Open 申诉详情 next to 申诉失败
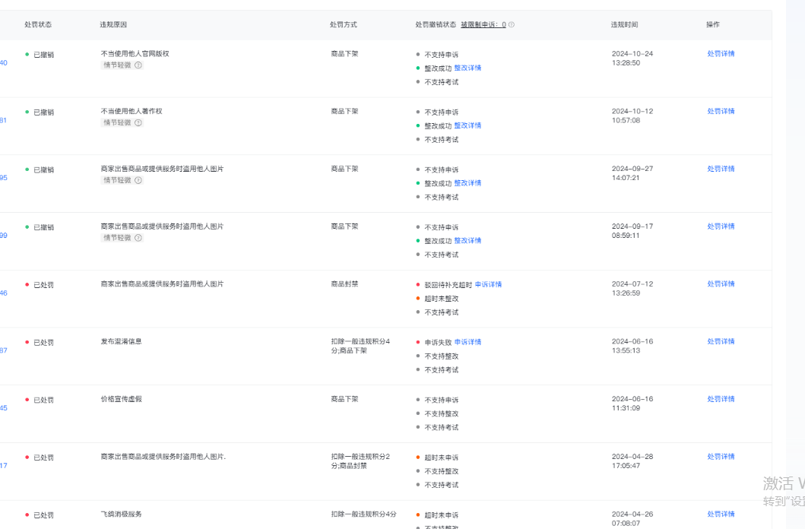Screen dimensions: 805x532 click(467, 342)
